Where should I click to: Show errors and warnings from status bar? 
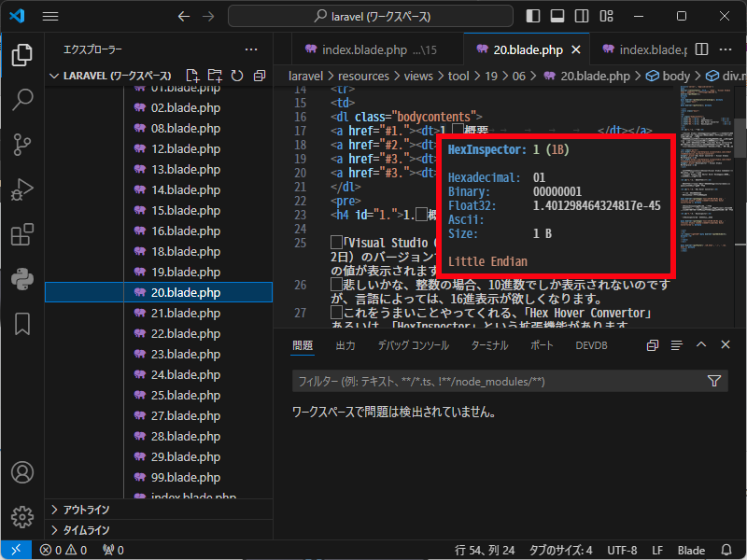63,550
